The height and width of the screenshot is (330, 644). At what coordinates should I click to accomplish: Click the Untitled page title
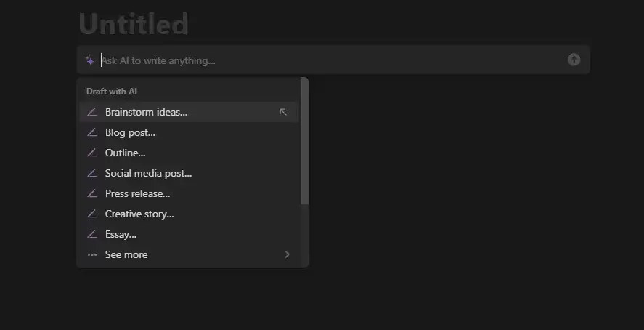coord(134,24)
